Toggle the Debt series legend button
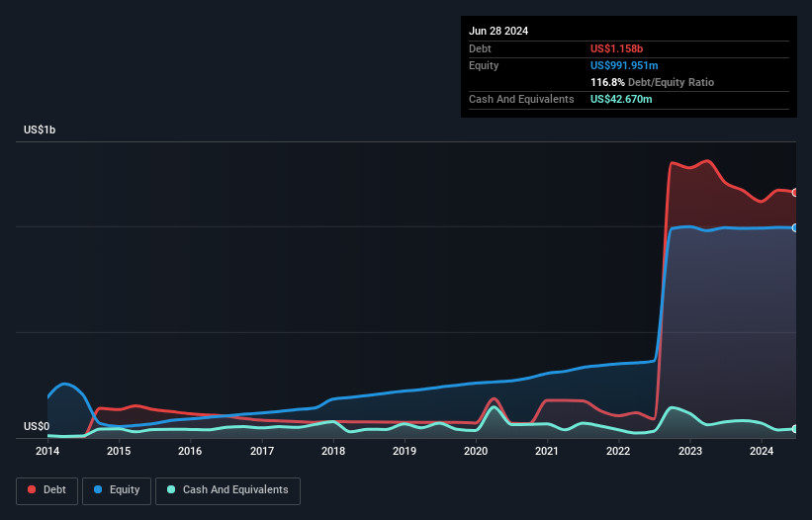 47,490
